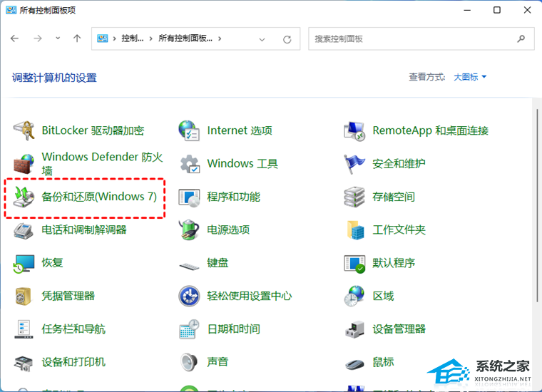Click the Windows 工具 gear icon
The image size is (542, 392).
[x=189, y=164]
